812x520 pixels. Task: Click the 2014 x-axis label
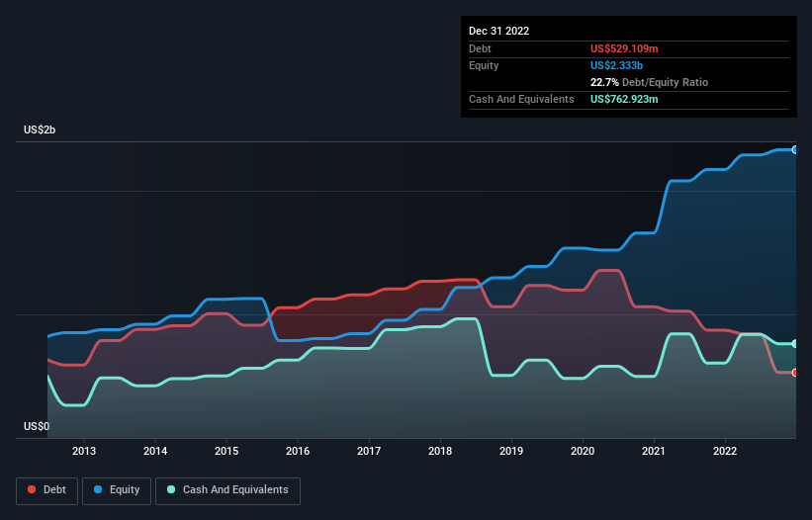coord(155,451)
